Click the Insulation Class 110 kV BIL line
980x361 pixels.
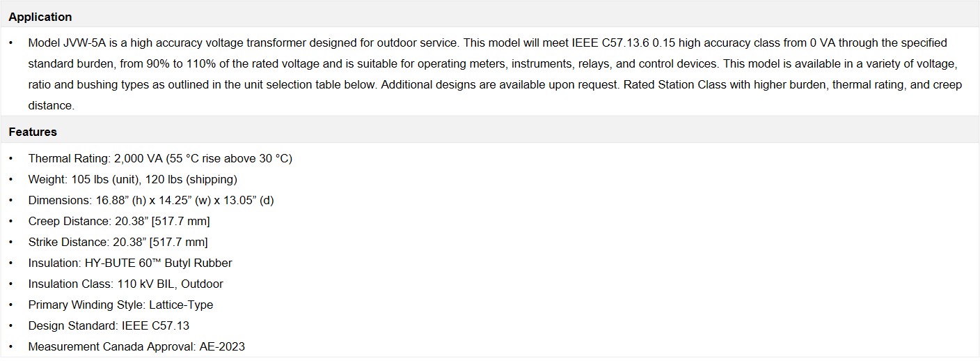(125, 284)
